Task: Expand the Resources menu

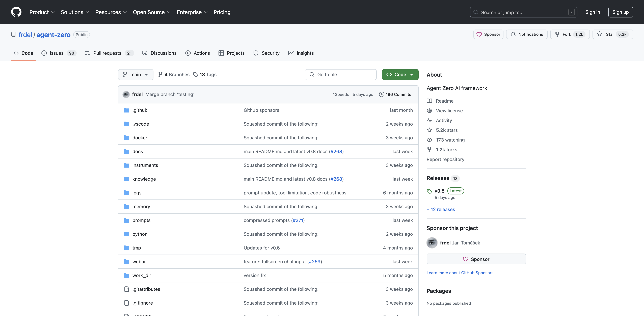Action: point(111,12)
